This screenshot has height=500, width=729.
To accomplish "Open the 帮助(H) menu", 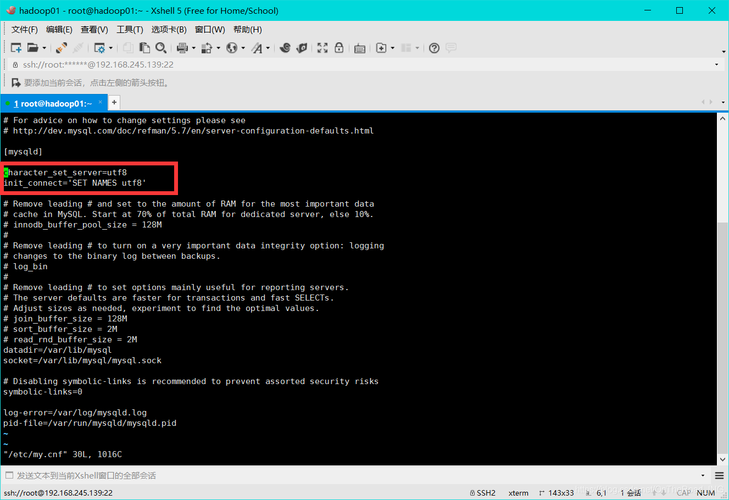I will tap(248, 30).
